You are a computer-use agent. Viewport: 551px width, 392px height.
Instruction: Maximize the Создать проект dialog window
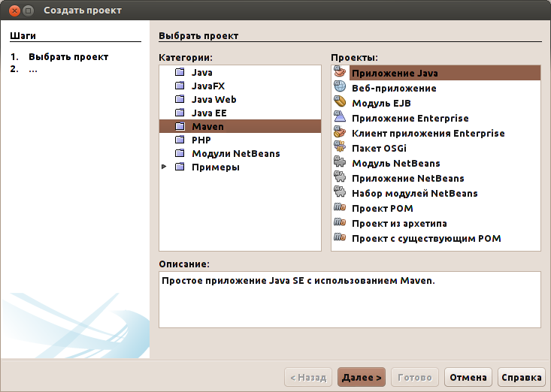(x=28, y=11)
